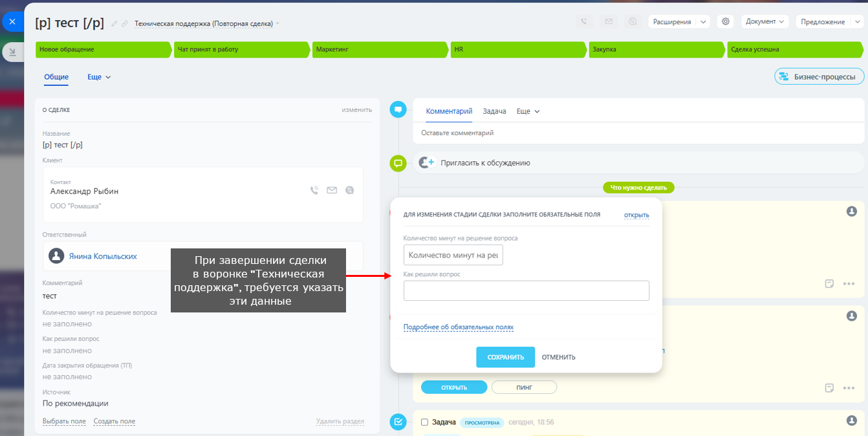Click the Сохранить button
This screenshot has width=868, height=436.
click(x=506, y=357)
